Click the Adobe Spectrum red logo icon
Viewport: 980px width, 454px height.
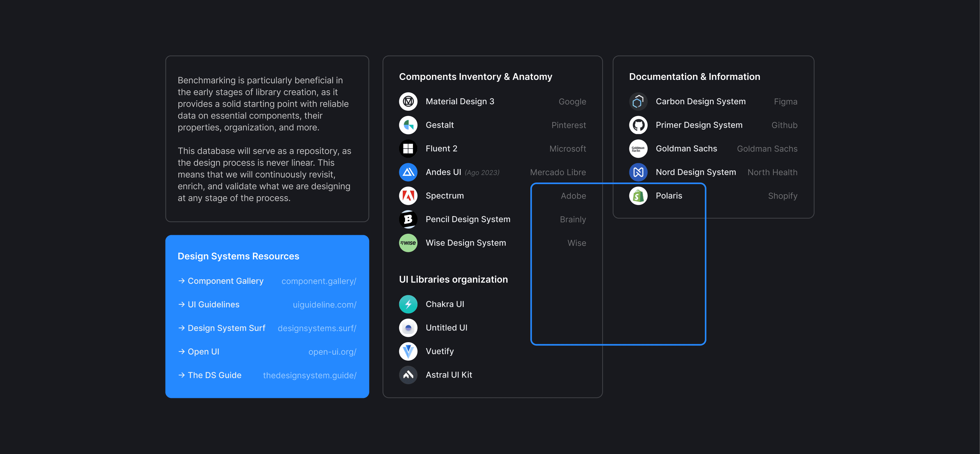408,196
